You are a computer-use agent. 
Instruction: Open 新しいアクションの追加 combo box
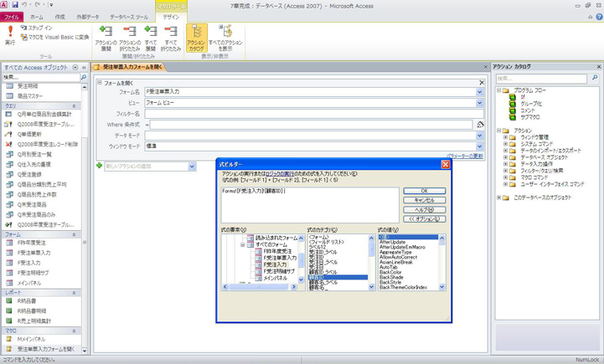150,167
